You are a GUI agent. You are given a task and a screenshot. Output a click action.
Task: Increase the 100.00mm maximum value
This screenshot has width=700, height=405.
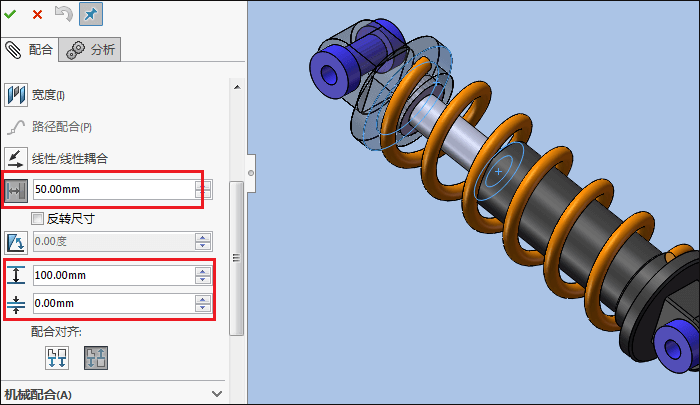point(203,271)
